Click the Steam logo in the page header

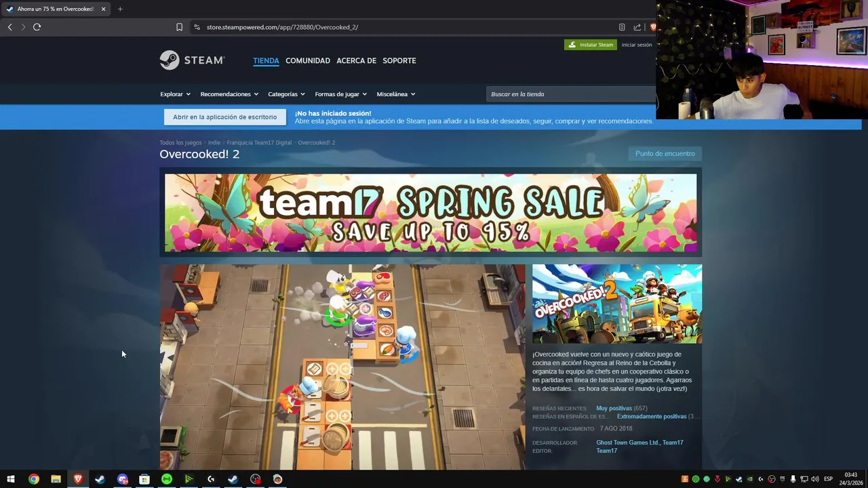click(x=192, y=60)
